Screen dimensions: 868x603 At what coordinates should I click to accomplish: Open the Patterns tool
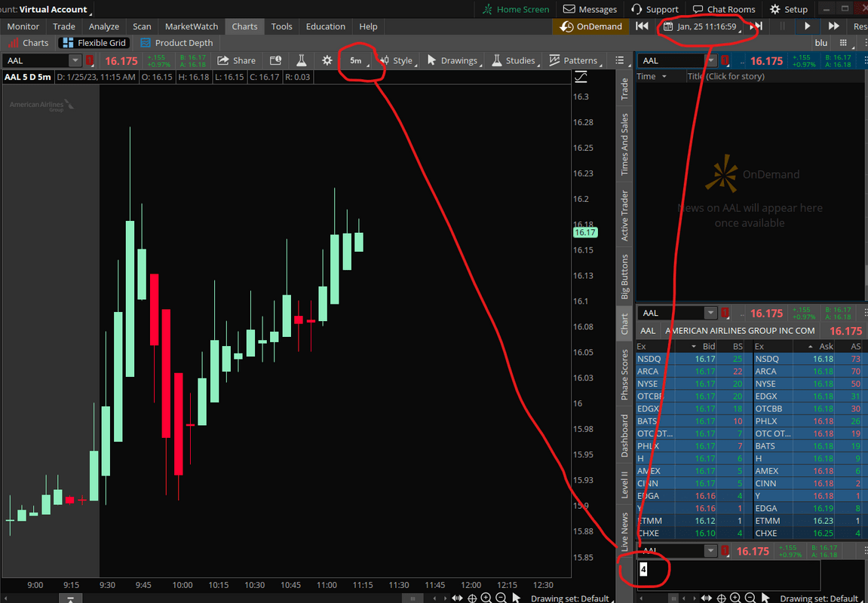click(x=554, y=60)
